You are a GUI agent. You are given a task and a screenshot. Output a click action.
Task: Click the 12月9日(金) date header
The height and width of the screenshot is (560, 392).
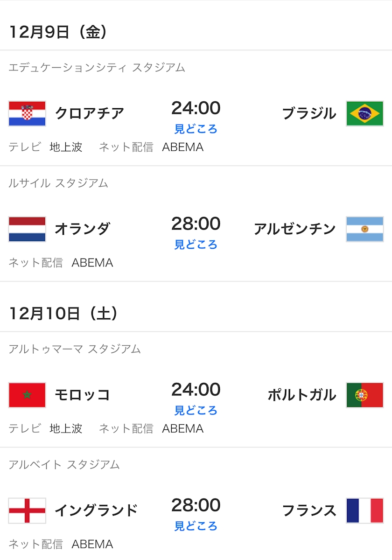click(58, 32)
